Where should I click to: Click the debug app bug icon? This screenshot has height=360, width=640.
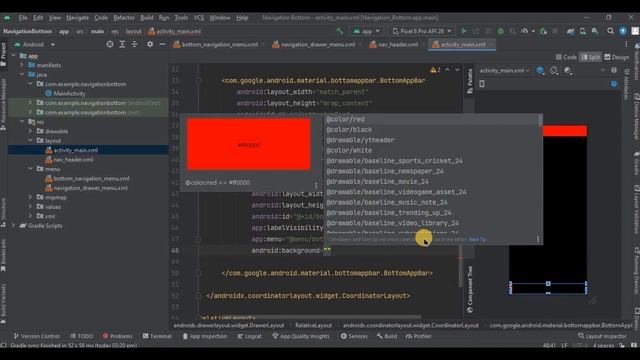tap(500, 31)
